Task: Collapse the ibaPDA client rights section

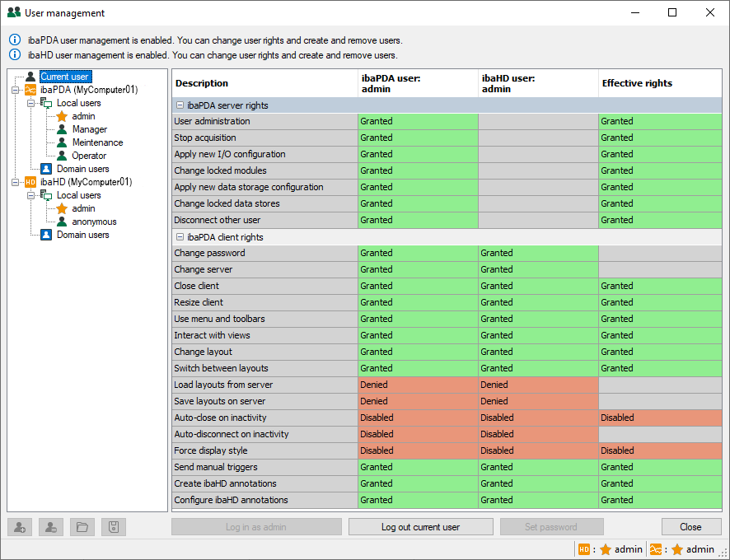Action: pyautogui.click(x=180, y=237)
